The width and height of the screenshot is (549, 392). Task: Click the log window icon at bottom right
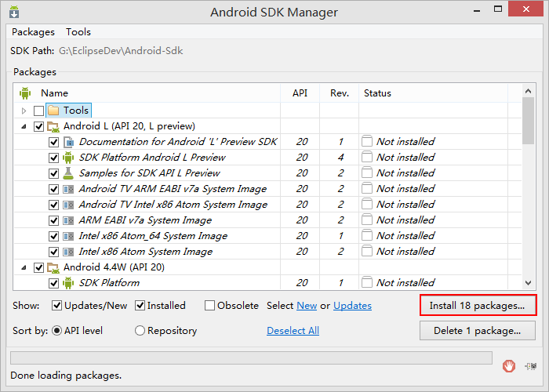(x=531, y=365)
